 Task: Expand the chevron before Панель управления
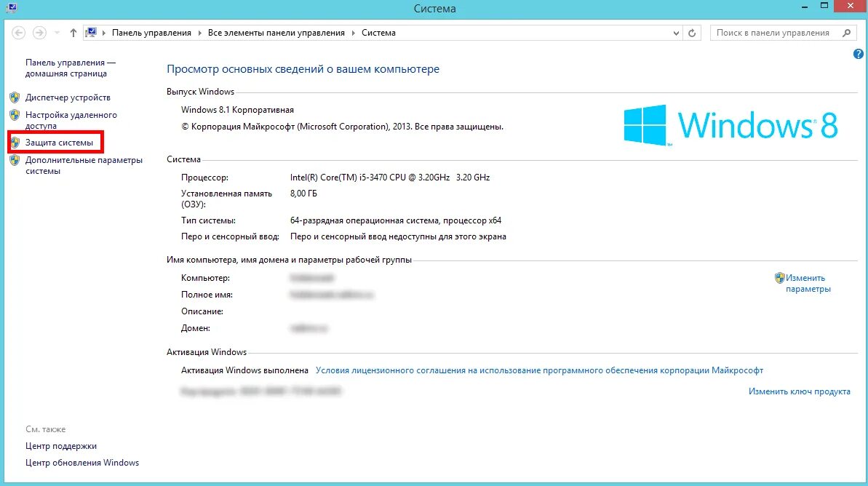[x=103, y=33]
